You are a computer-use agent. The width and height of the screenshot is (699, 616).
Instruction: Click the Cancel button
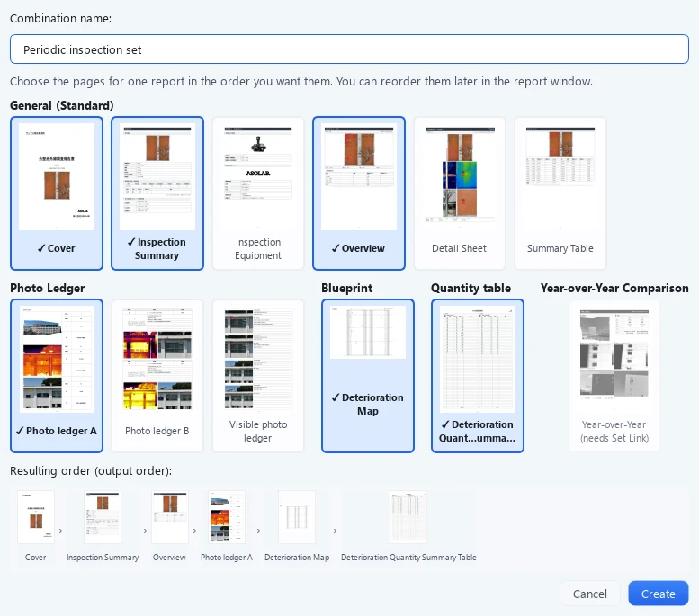tap(590, 594)
